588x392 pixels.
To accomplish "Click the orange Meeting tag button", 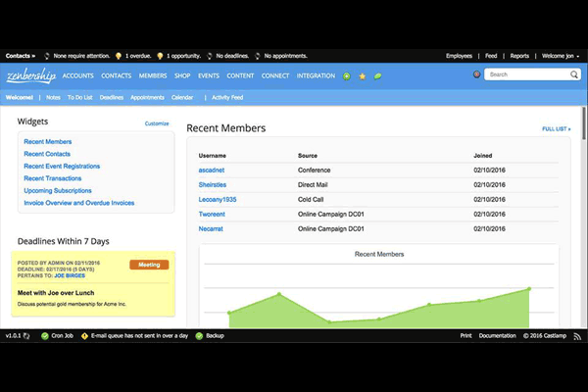I will coord(149,265).
